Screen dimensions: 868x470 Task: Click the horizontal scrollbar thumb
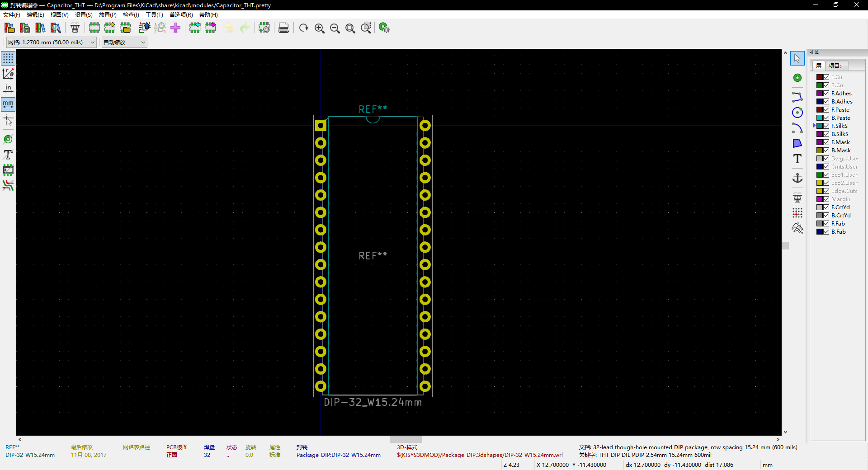[406, 439]
